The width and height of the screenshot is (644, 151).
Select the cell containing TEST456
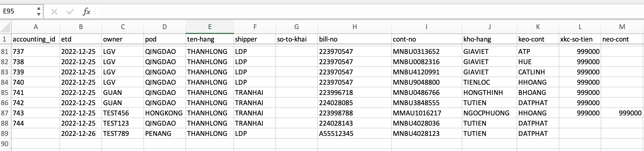(x=122, y=113)
